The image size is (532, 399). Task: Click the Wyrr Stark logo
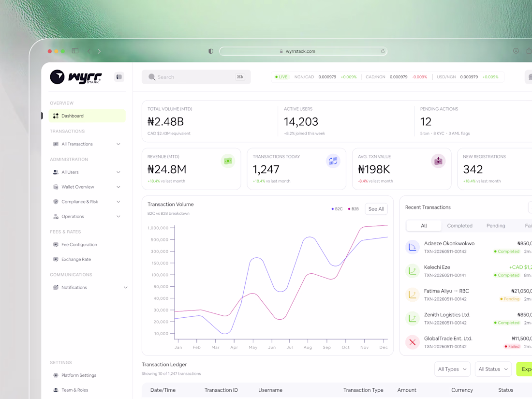click(76, 77)
